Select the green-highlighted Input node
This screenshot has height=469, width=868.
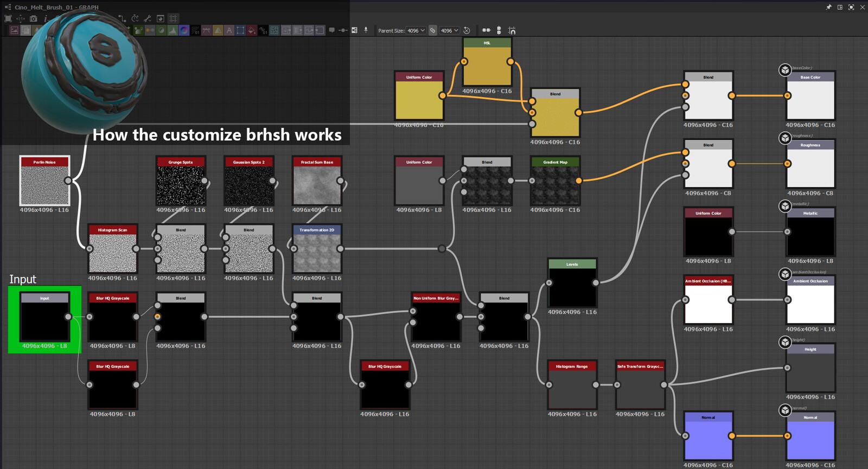[44, 317]
